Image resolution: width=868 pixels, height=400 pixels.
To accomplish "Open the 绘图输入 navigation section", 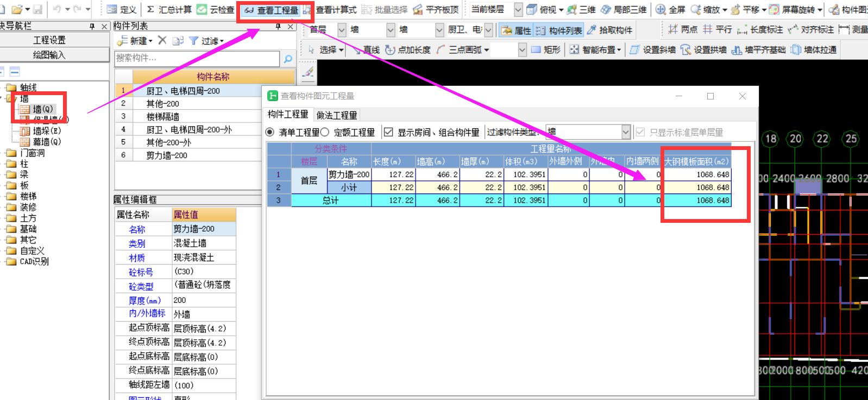I will pyautogui.click(x=49, y=55).
